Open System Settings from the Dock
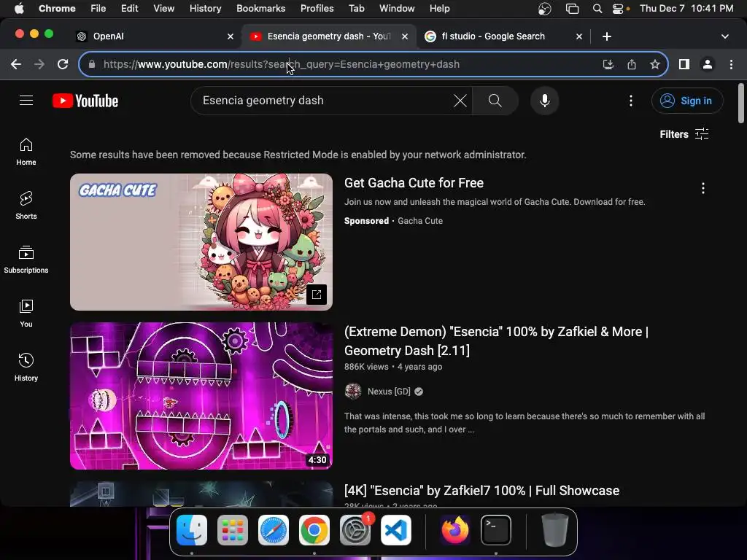Screen dimensions: 747x560 355,530
